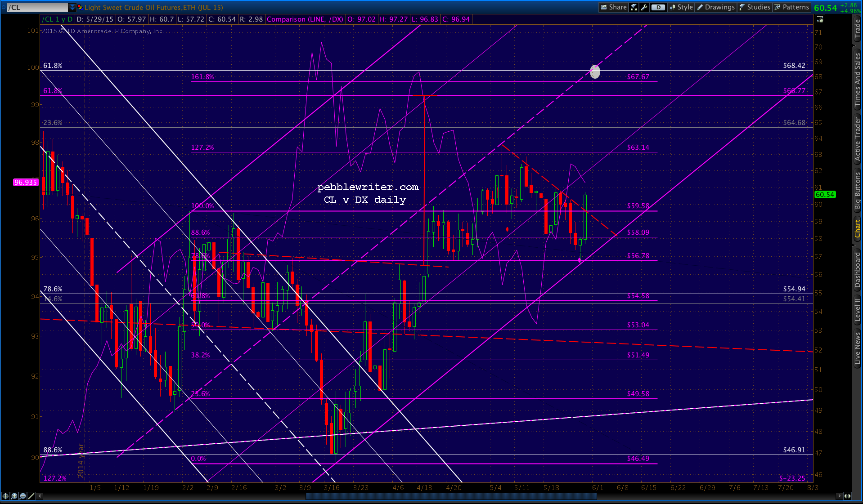Click the $56.78 fib level label
This screenshot has height=504, width=863.
tap(638, 256)
